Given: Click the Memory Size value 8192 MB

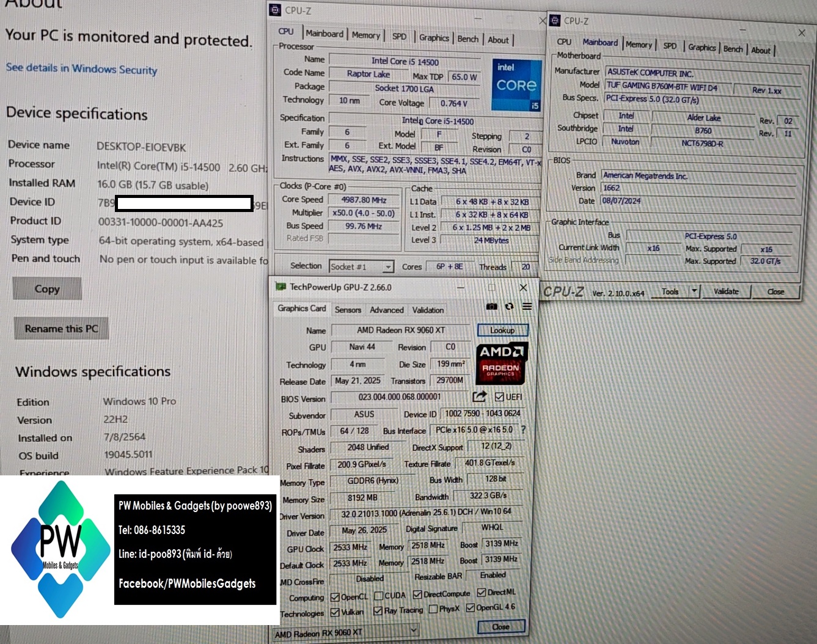Looking at the screenshot, I should [x=362, y=498].
